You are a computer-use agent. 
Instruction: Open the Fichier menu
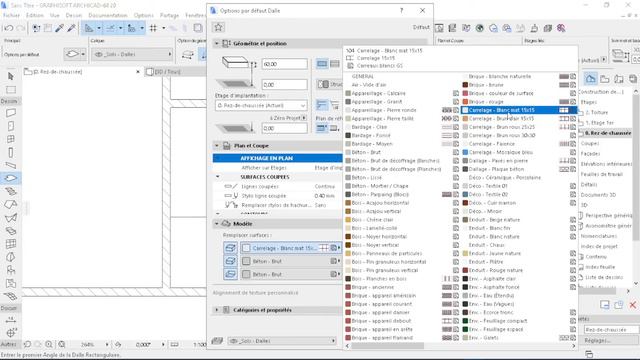11,15
